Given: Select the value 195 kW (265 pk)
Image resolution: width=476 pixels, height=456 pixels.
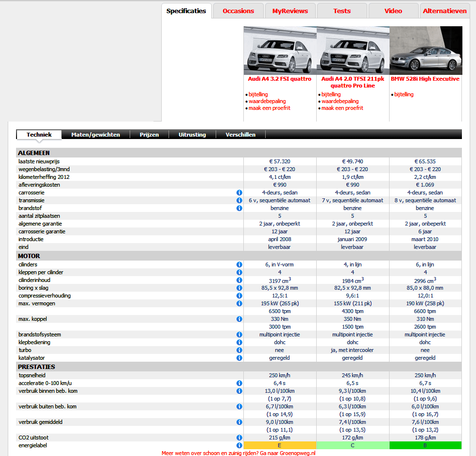Looking at the screenshot, I should coord(280,303).
